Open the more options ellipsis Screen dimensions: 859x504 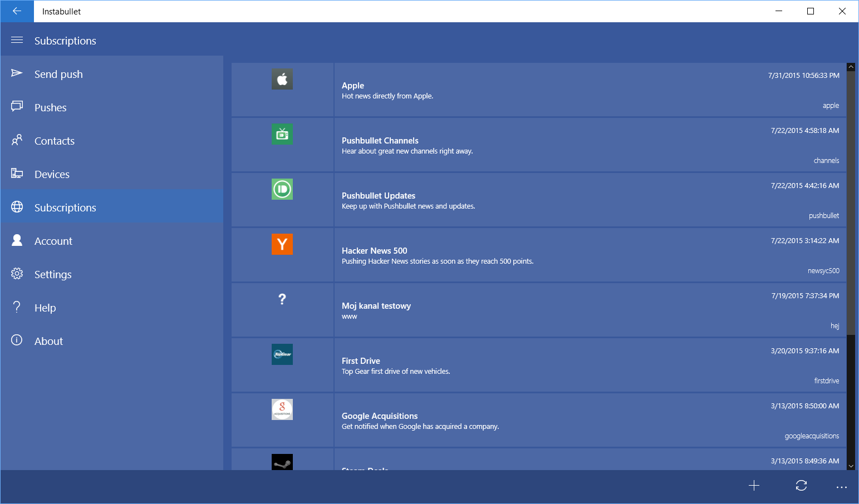(x=842, y=486)
